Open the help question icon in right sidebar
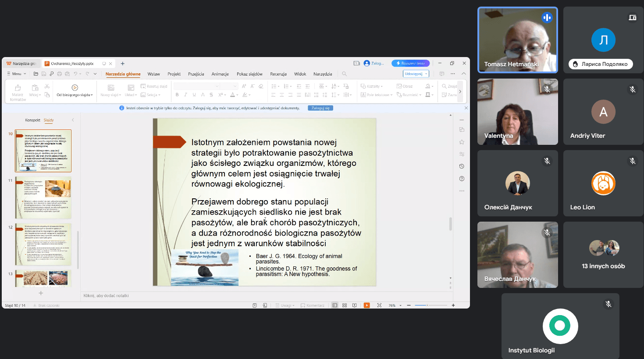 click(x=462, y=179)
